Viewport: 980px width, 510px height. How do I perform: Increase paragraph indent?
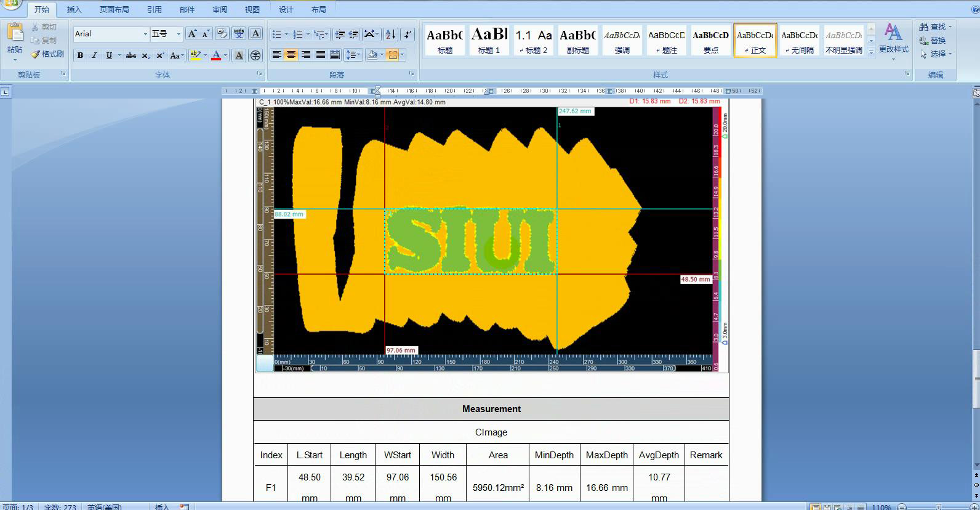coord(354,34)
